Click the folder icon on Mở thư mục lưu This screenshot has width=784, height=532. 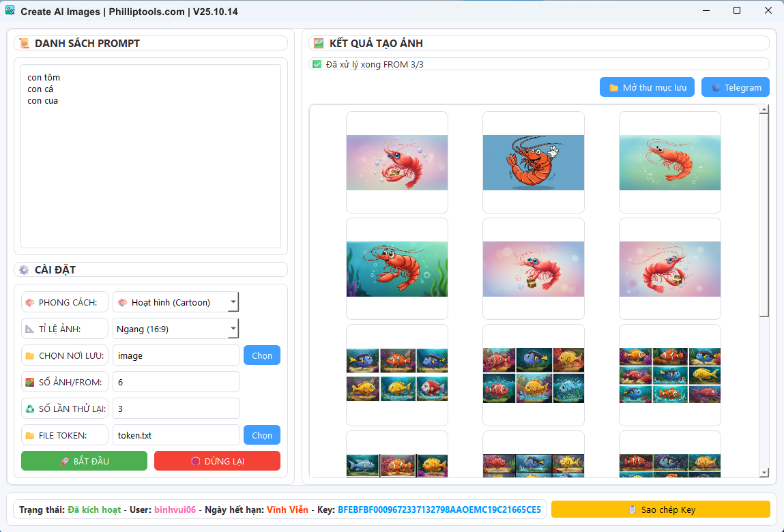612,87
